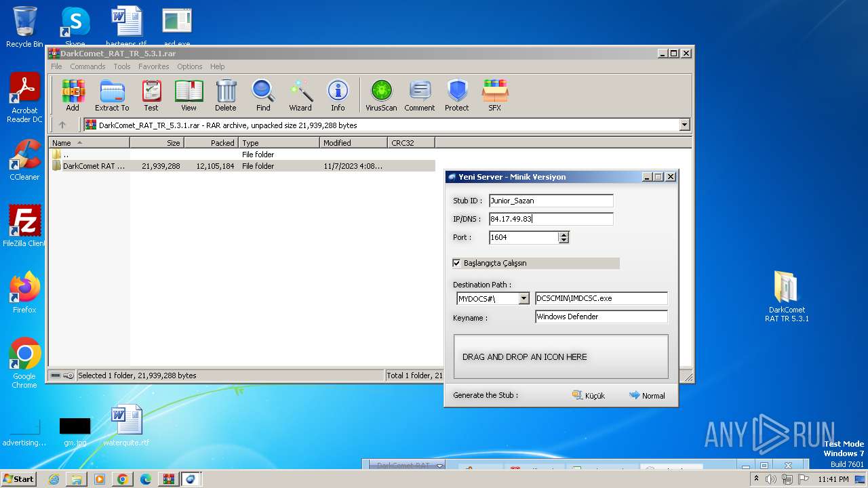Screen dimensions: 868x488
Task: Click the Find magnifier icon
Action: pos(263,96)
